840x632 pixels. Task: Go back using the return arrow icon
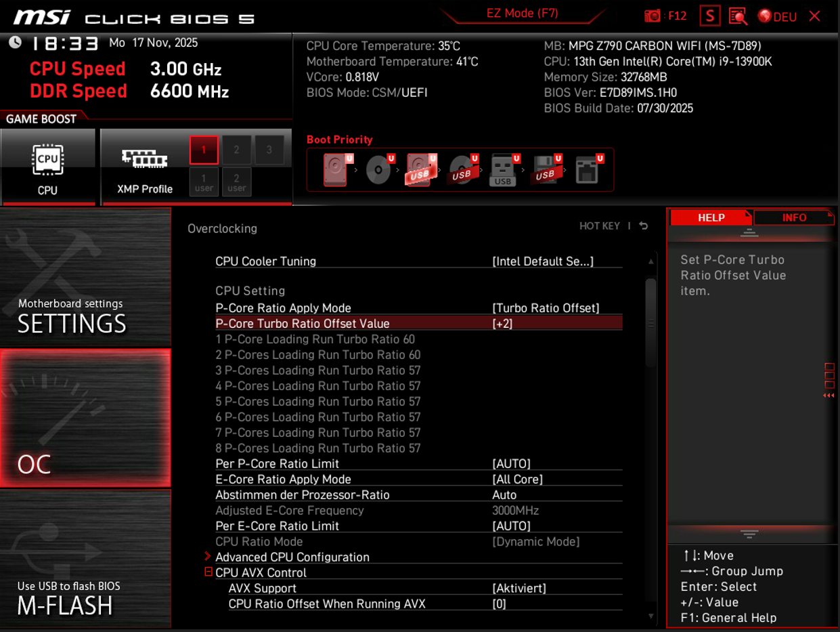point(644,226)
